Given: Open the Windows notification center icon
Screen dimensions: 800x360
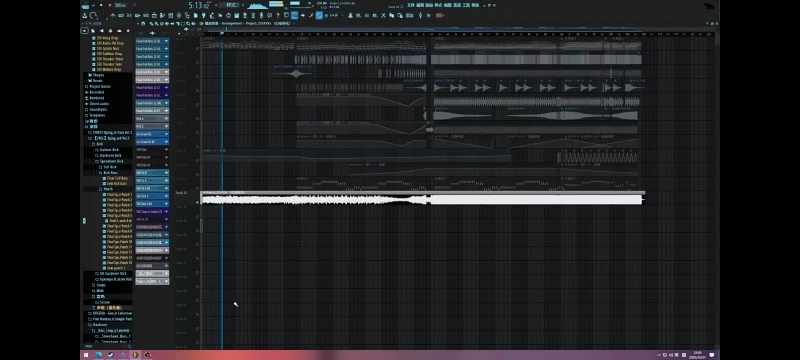Looking at the screenshot, I should coord(712,354).
